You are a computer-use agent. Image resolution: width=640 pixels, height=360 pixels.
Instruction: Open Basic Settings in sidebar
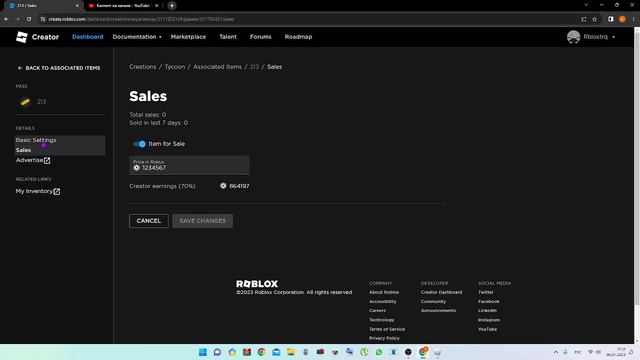(36, 140)
